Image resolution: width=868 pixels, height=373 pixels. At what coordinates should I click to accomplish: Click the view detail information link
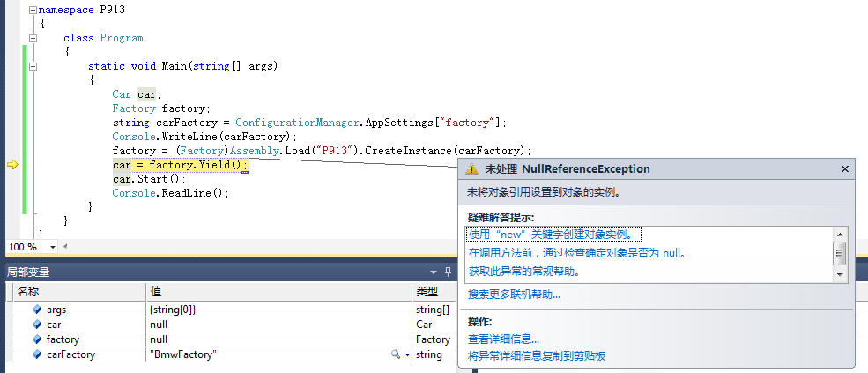[503, 339]
